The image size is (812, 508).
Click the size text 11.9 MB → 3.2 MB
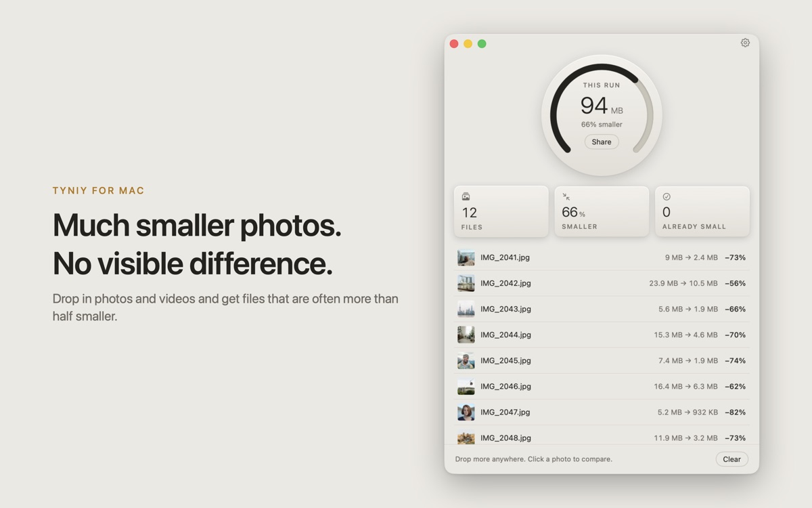coord(686,438)
